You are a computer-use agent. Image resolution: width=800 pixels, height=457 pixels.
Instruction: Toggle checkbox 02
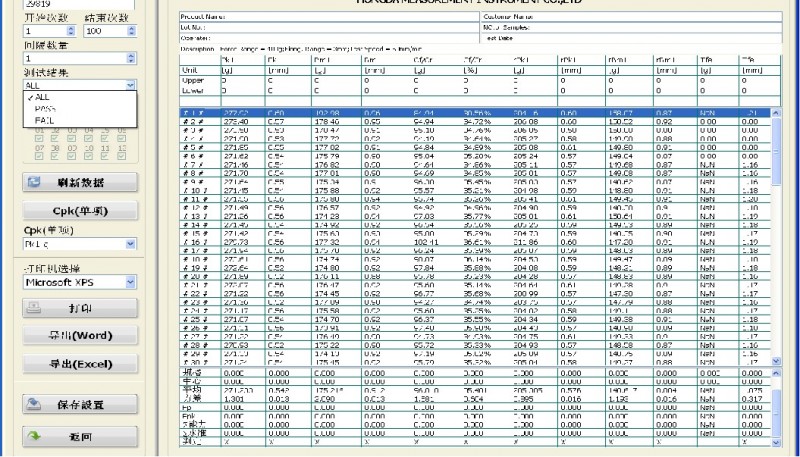[55, 139]
